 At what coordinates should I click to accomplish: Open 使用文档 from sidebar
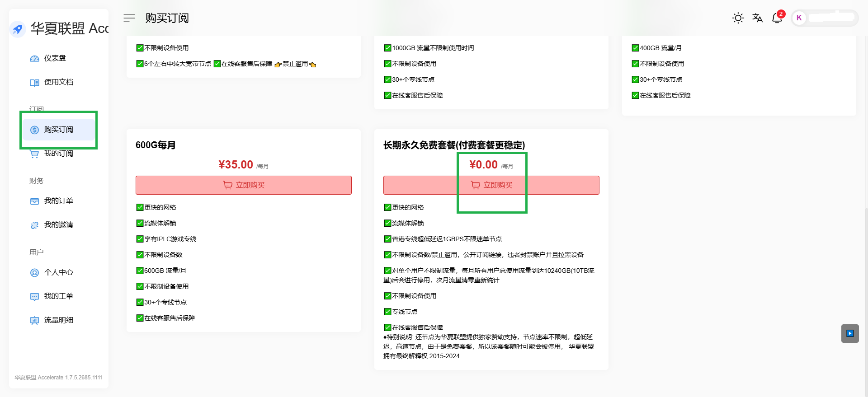58,82
